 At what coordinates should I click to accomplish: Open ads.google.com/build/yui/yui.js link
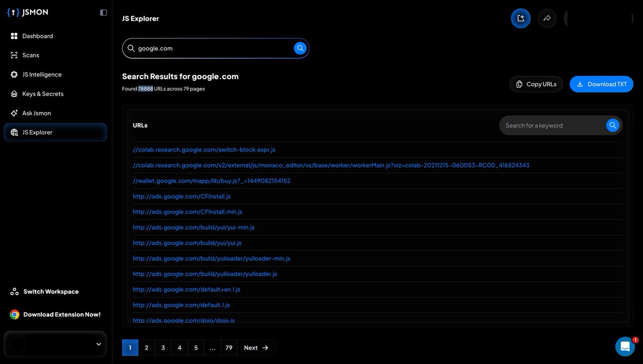click(187, 243)
